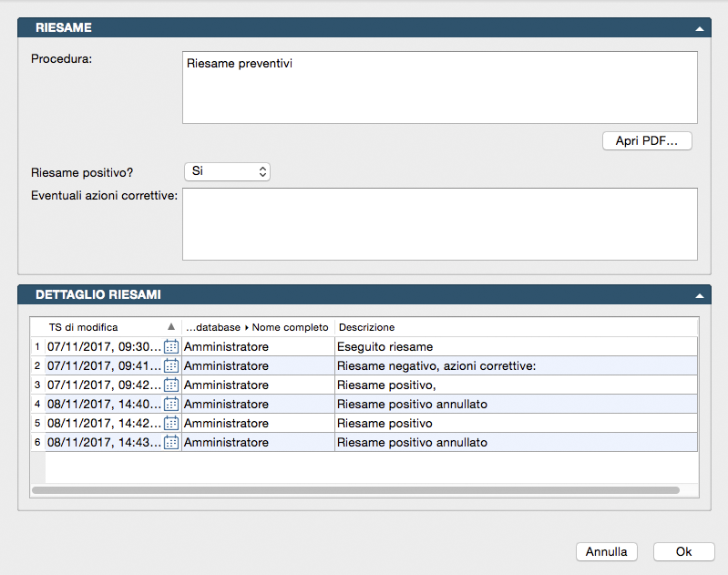Screen dimensions: 728x575
Task: Open calendar icon in row 1
Action: [171, 346]
